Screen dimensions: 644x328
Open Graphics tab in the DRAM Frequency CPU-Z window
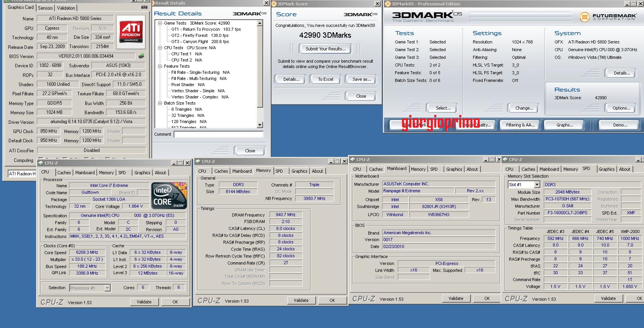(x=300, y=171)
